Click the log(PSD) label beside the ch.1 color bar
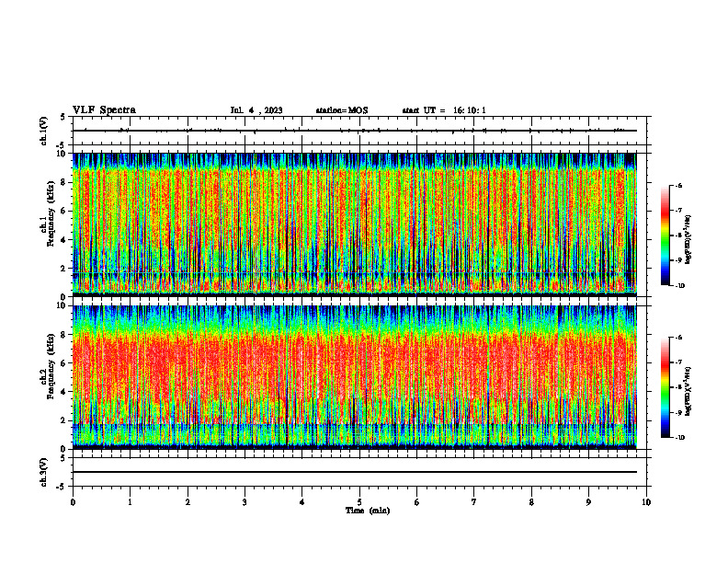The width and height of the screenshot is (728, 563). (x=688, y=239)
